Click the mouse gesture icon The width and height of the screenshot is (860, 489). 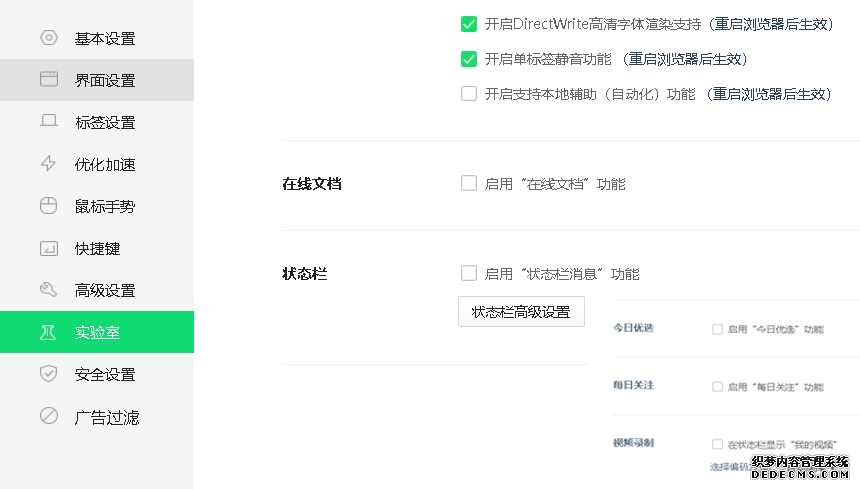coord(49,206)
